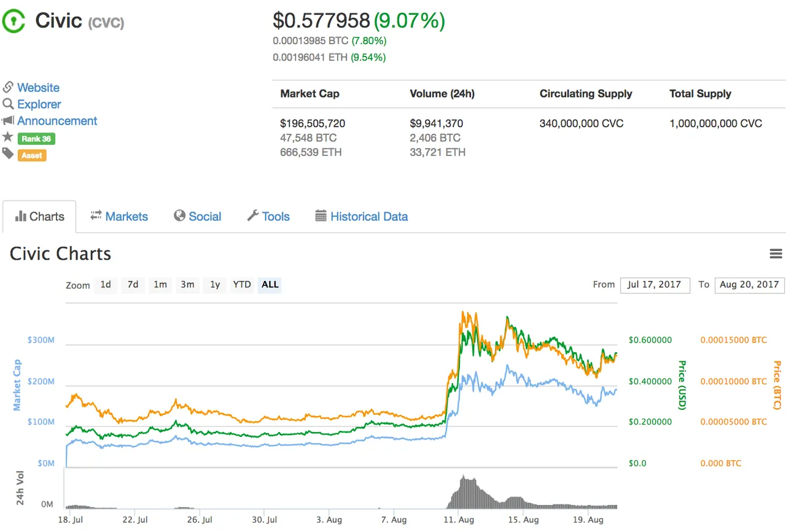Click the 33,721 ETH volume
Screen dimensions: 786x532
click(437, 152)
